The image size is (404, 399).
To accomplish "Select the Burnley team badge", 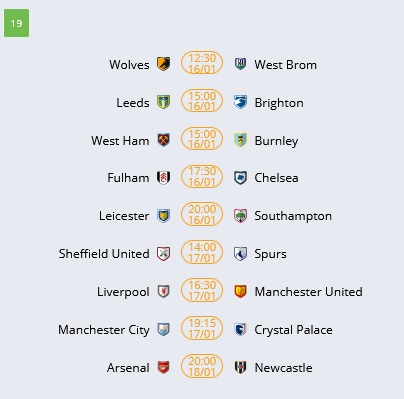I will pyautogui.click(x=240, y=140).
